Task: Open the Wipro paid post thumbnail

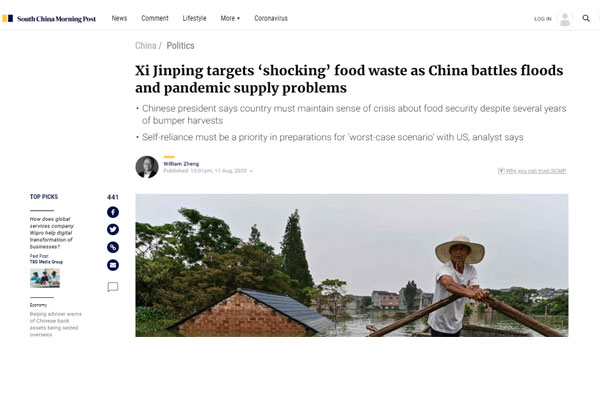Action: point(45,278)
